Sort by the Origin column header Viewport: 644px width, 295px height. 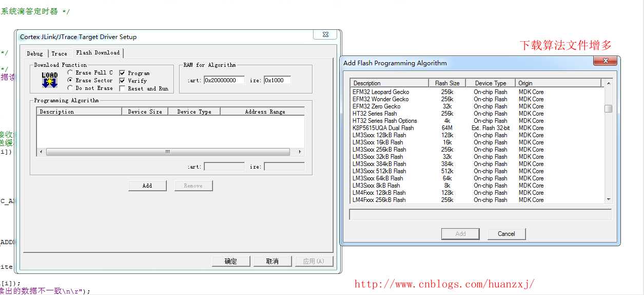(x=558, y=83)
